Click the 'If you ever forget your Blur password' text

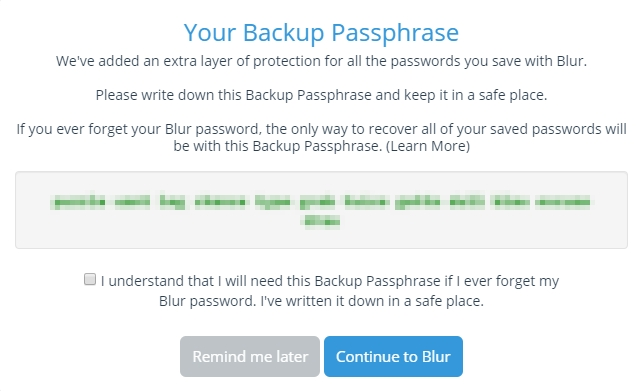[138, 129]
